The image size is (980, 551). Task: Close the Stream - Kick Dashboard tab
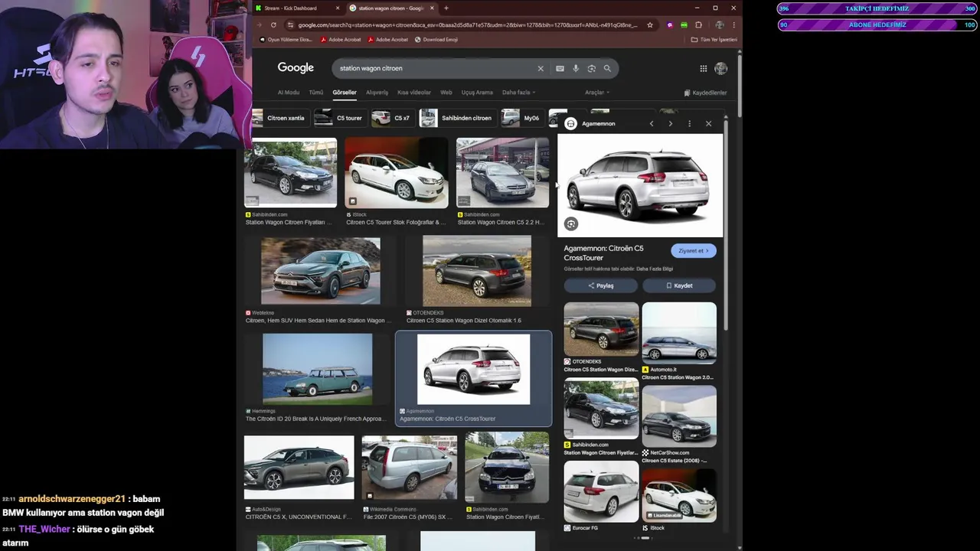pos(338,8)
